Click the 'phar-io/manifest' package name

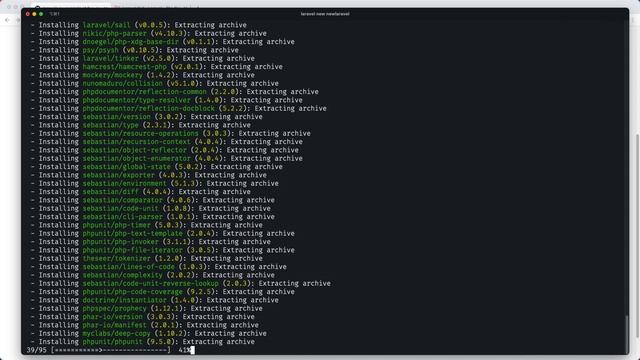[114, 325]
